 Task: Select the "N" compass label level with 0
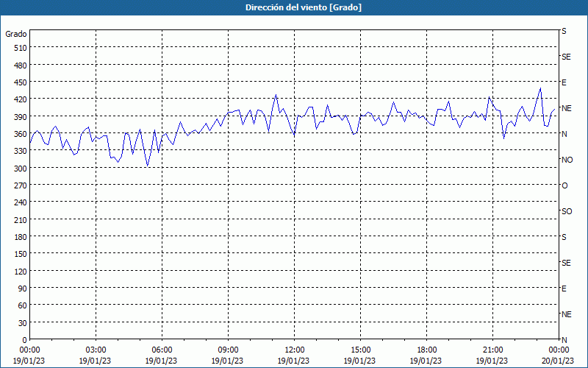[564, 340]
